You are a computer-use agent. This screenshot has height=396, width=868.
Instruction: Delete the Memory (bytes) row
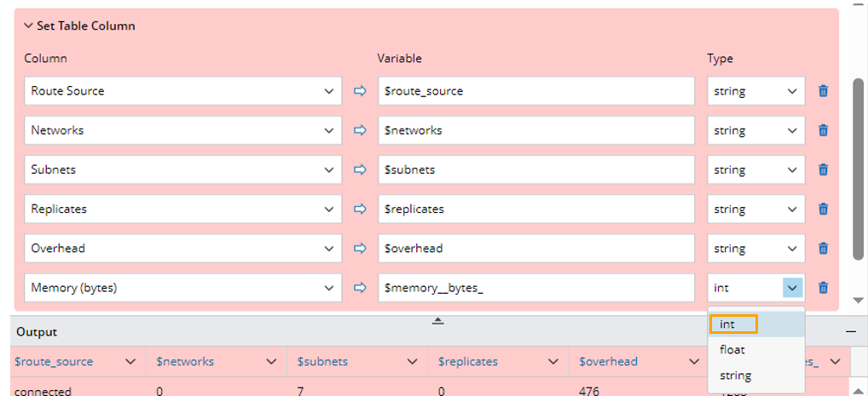tap(823, 288)
